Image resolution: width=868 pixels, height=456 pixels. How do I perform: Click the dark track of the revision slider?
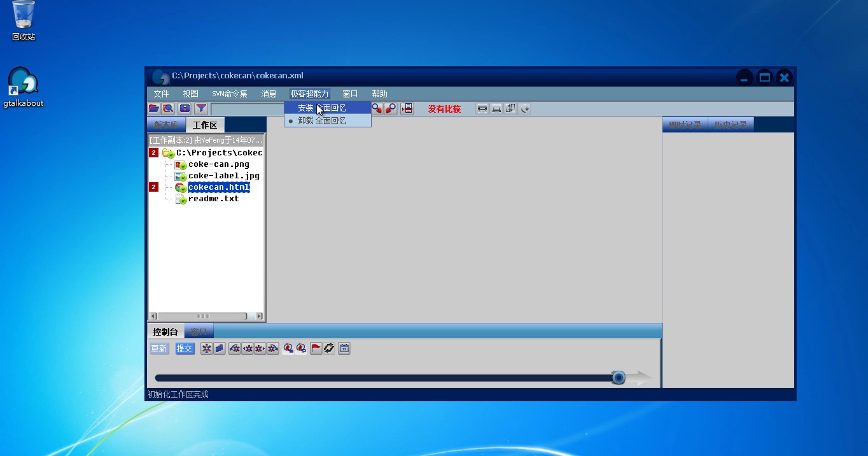click(383, 378)
